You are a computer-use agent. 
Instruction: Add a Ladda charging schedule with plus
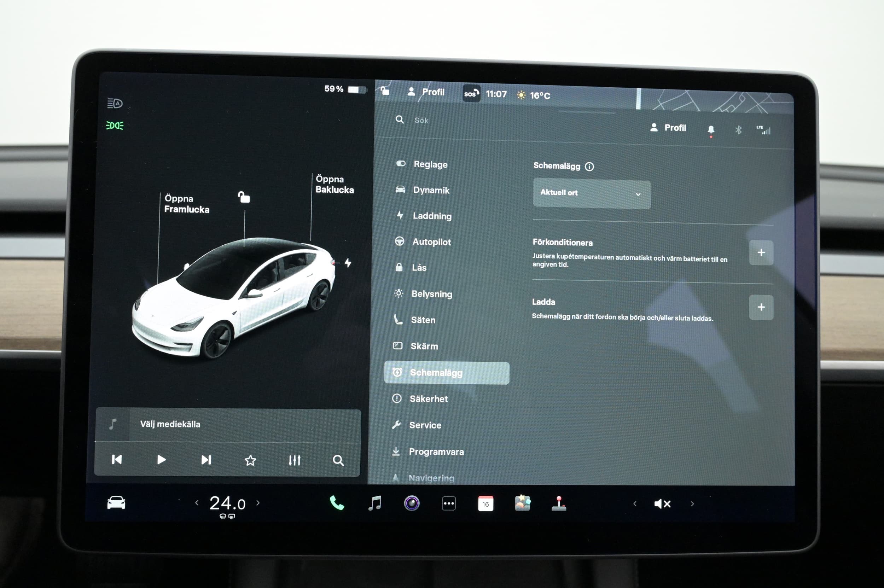point(761,308)
